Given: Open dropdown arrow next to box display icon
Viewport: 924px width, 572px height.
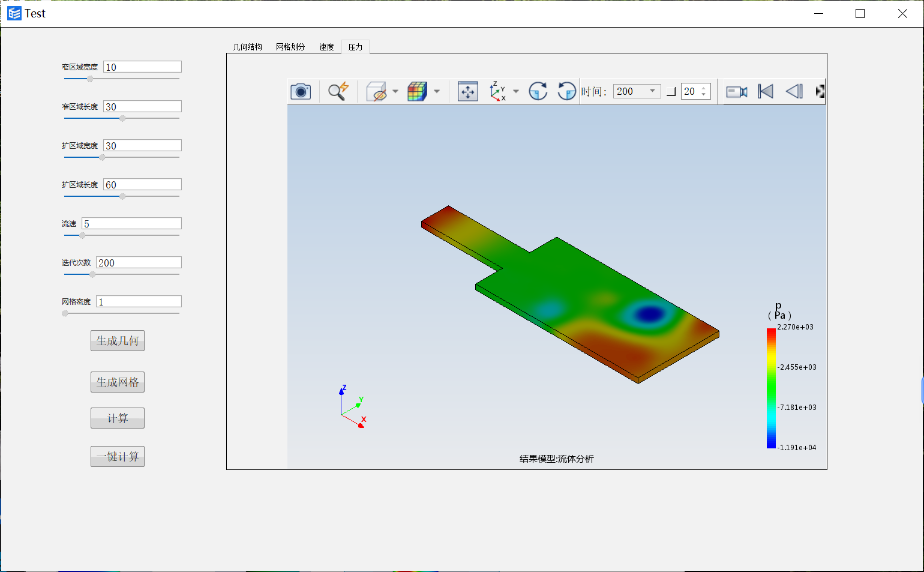Looking at the screenshot, I should pyautogui.click(x=395, y=91).
